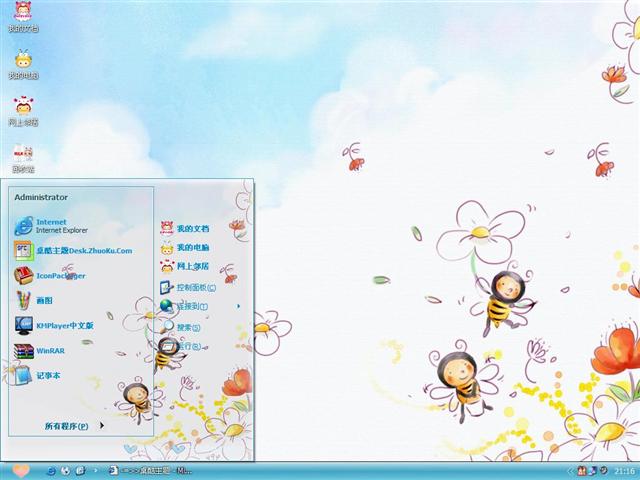640x480 pixels.
Task: Click the pink character tray icon
Action: click(582, 471)
